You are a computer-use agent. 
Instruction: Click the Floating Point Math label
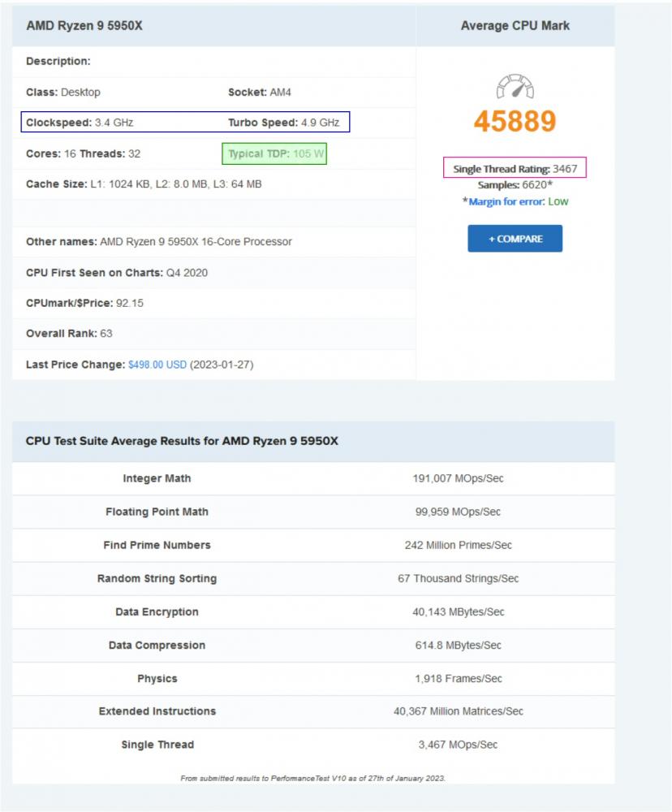pos(157,512)
